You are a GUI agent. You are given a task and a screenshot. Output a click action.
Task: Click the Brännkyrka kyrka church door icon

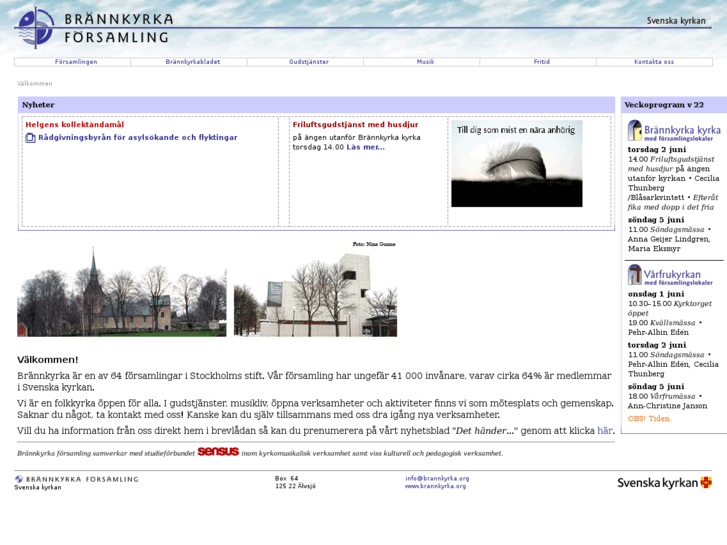click(634, 130)
